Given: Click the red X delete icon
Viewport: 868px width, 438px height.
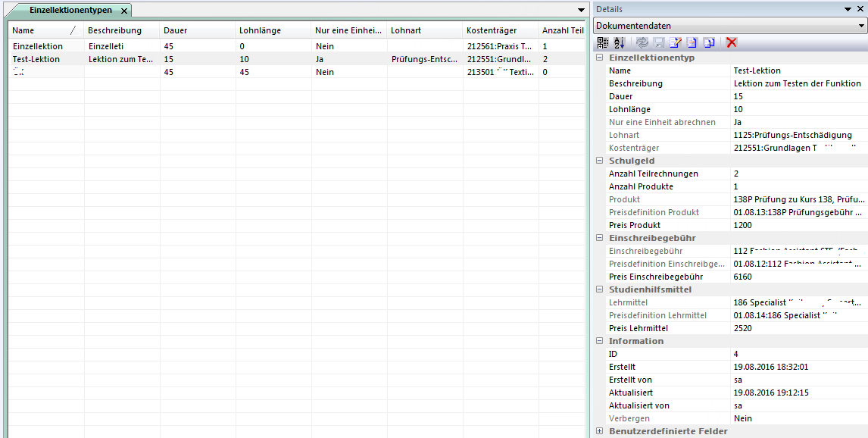Looking at the screenshot, I should 731,42.
